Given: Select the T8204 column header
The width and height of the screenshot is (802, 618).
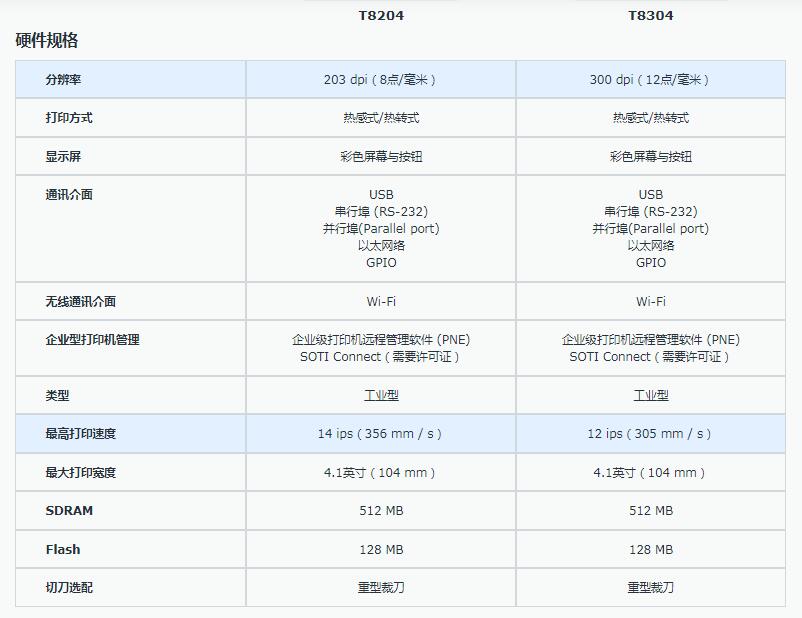Looking at the screenshot, I should tap(380, 15).
